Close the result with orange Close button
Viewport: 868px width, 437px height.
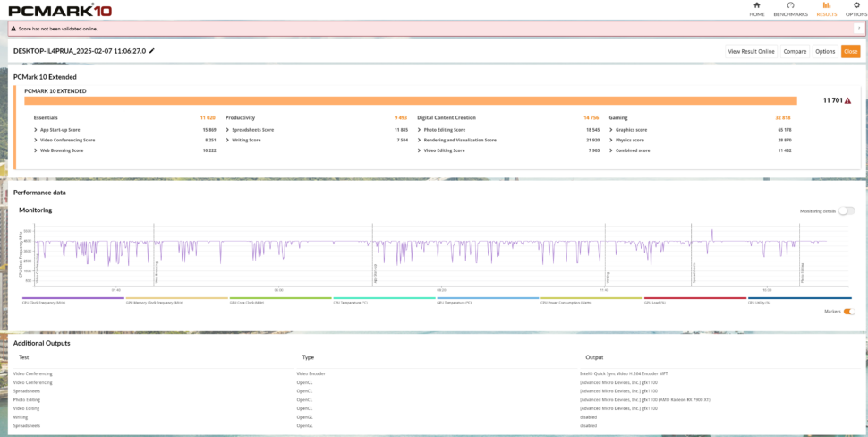[850, 52]
